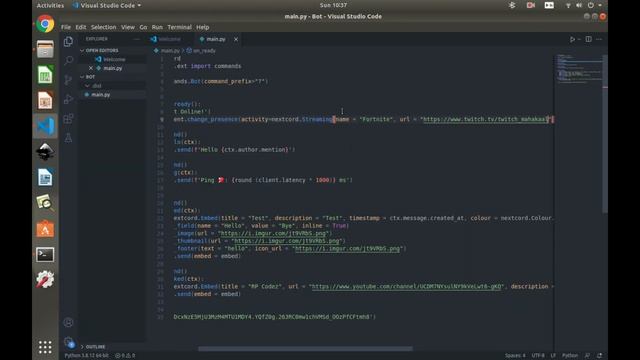
Task: Open the run button dropdown arrow
Action: coord(579,40)
